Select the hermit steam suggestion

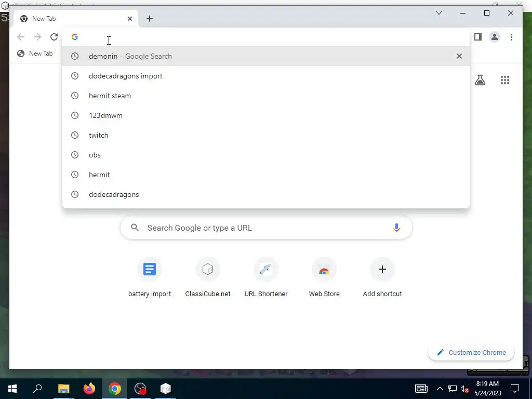click(266, 96)
